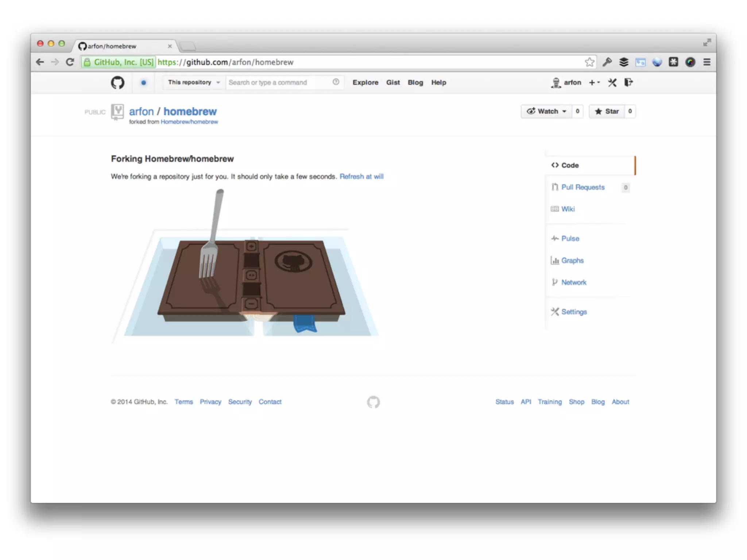Viewport: 747px width, 560px height.
Task: Select Settings in the repository sidebar
Action: click(574, 312)
